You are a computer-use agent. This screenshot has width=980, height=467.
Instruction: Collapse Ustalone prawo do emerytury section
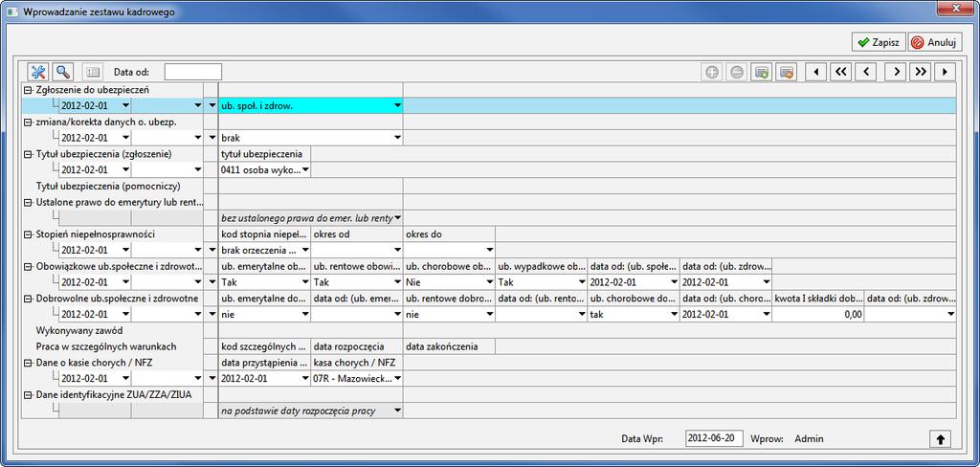coord(27,202)
